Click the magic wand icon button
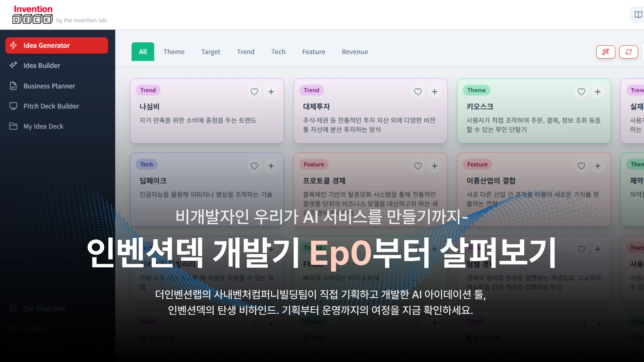Viewport: 644px width, 362px height. tap(605, 52)
